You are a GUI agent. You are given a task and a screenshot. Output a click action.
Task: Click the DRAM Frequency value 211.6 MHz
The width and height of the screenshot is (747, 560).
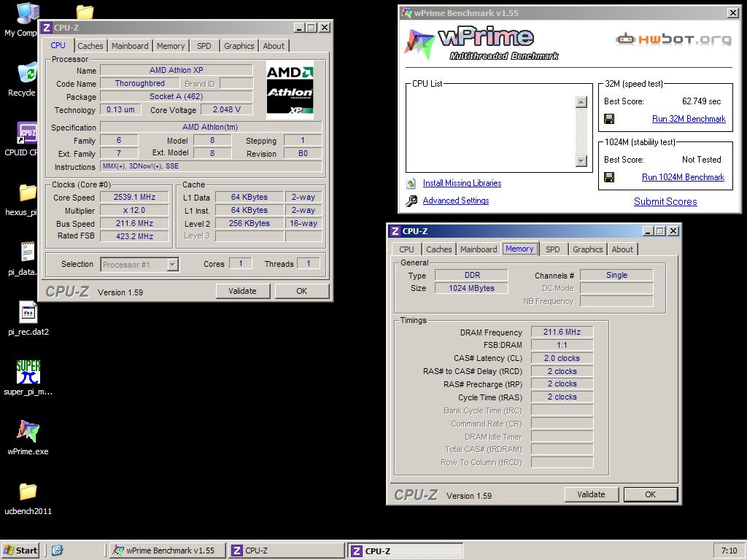pyautogui.click(x=562, y=332)
